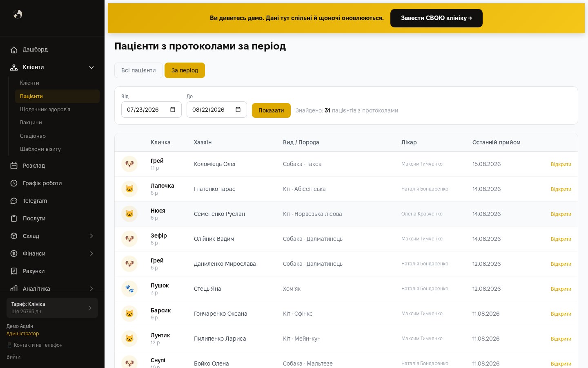Viewport: 588px width, 368px height.
Task: Click Кличка column header
Action: point(160,142)
